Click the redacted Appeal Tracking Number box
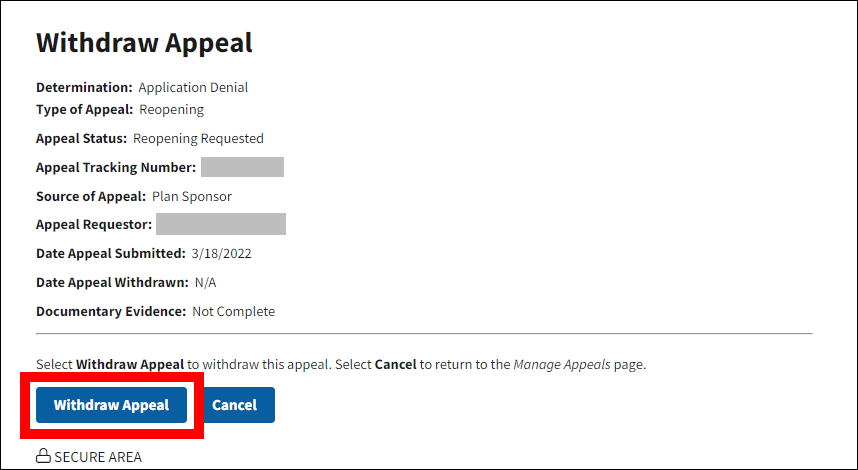The width and height of the screenshot is (858, 470). pyautogui.click(x=242, y=167)
